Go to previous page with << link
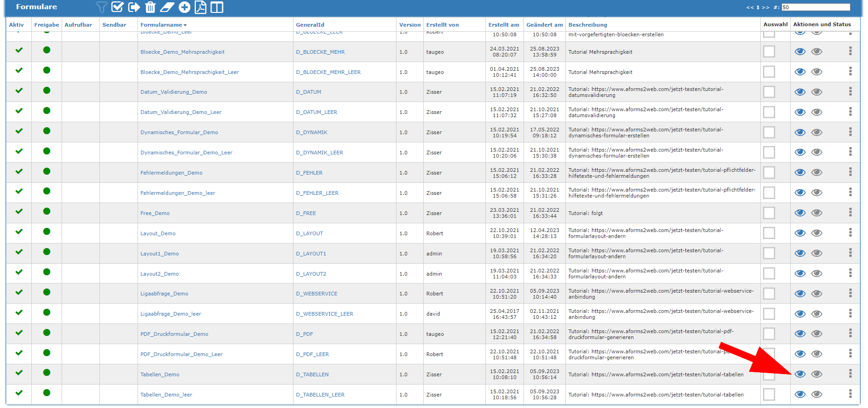 (x=750, y=7)
